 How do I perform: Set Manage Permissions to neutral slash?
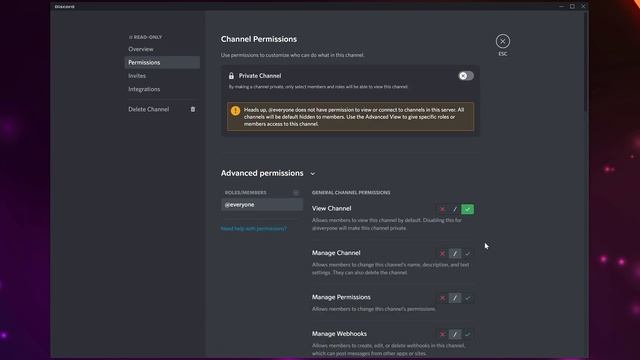pyautogui.click(x=455, y=298)
